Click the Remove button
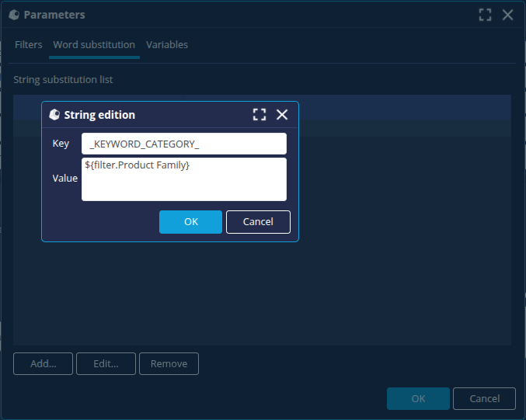 [169, 363]
